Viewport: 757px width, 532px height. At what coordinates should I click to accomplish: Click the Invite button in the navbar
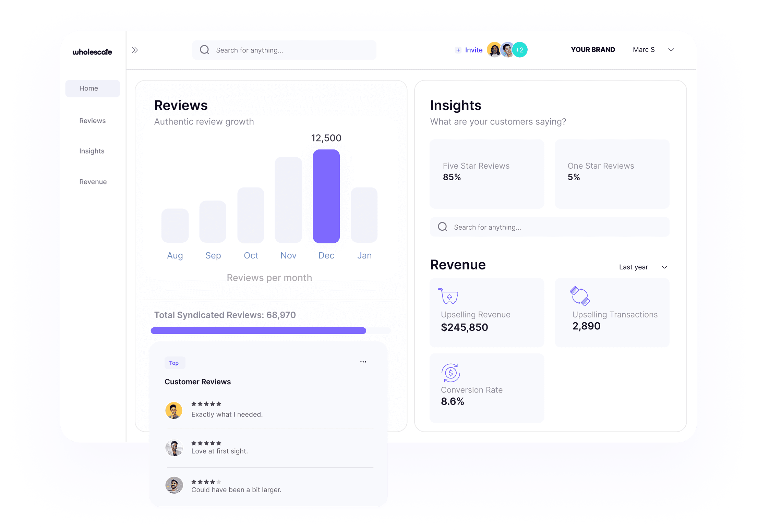point(469,49)
